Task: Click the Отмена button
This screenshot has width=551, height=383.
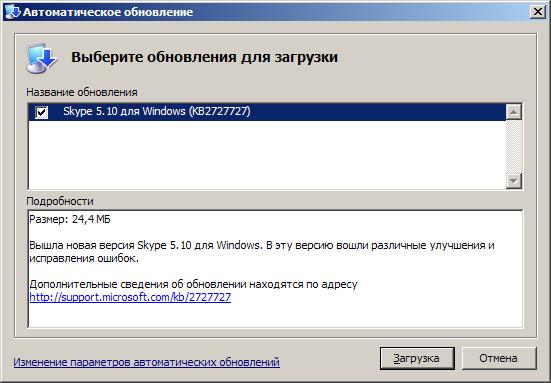Action: point(499,358)
